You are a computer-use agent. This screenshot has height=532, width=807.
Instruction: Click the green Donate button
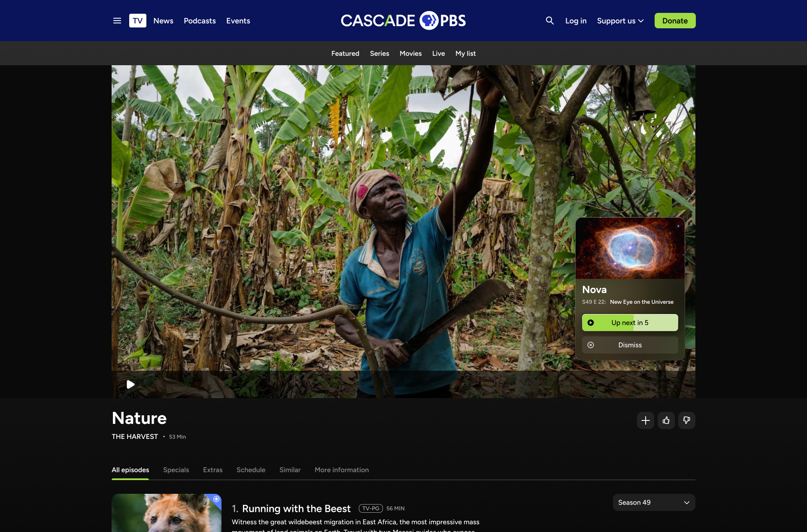(x=675, y=21)
